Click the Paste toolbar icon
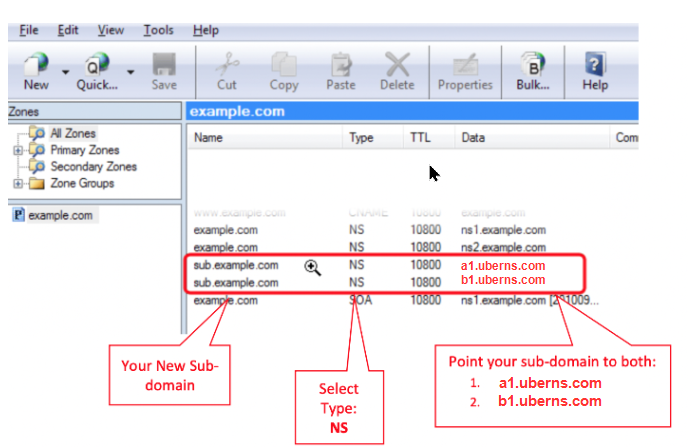The width and height of the screenshot is (695, 447). click(x=341, y=65)
